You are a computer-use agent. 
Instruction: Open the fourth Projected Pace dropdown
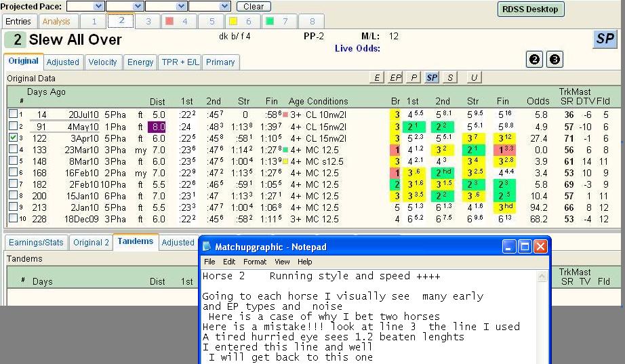225,6
